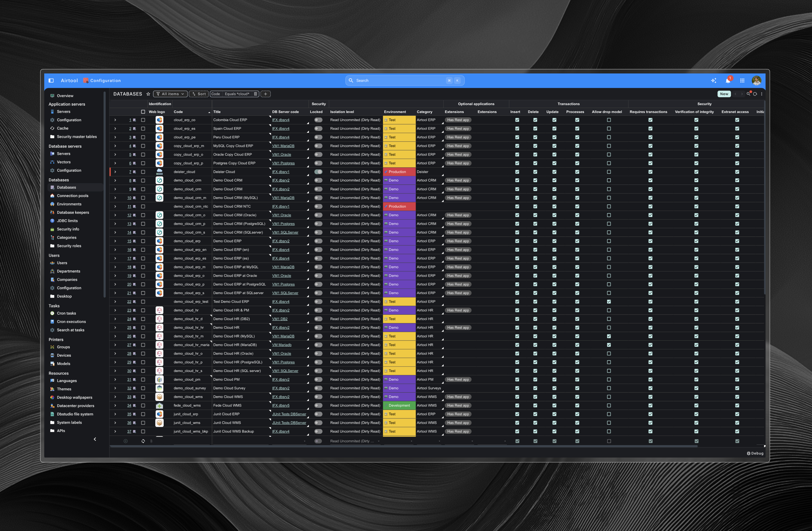Viewport: 812px width, 531px height.
Task: Click the refresh icon in table toolbar
Action: click(x=755, y=94)
